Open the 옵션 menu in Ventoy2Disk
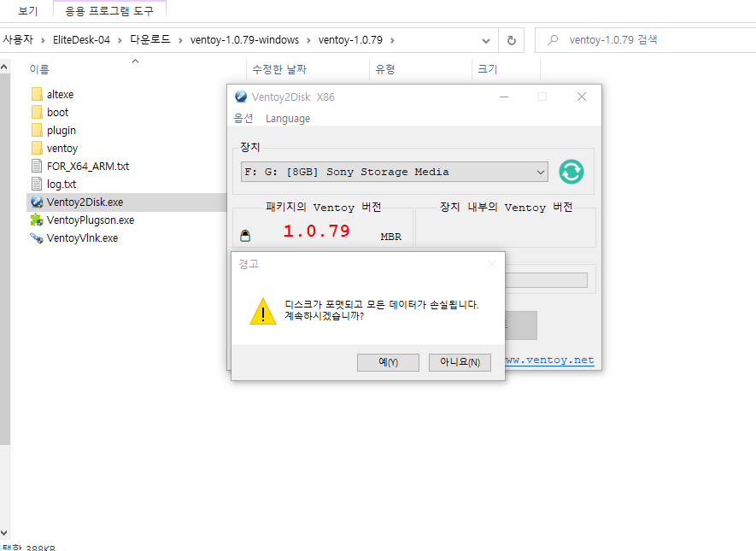The width and height of the screenshot is (756, 551). (243, 118)
